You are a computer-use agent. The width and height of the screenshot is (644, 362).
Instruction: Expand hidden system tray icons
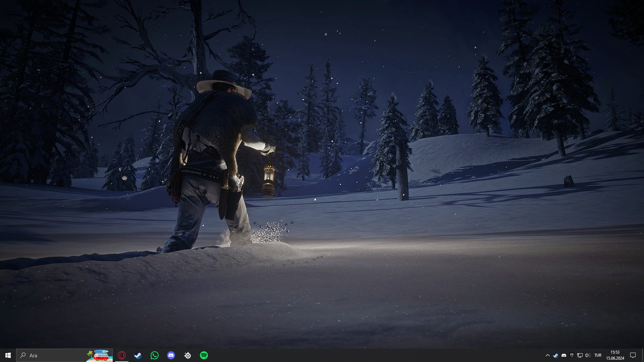coord(547,355)
